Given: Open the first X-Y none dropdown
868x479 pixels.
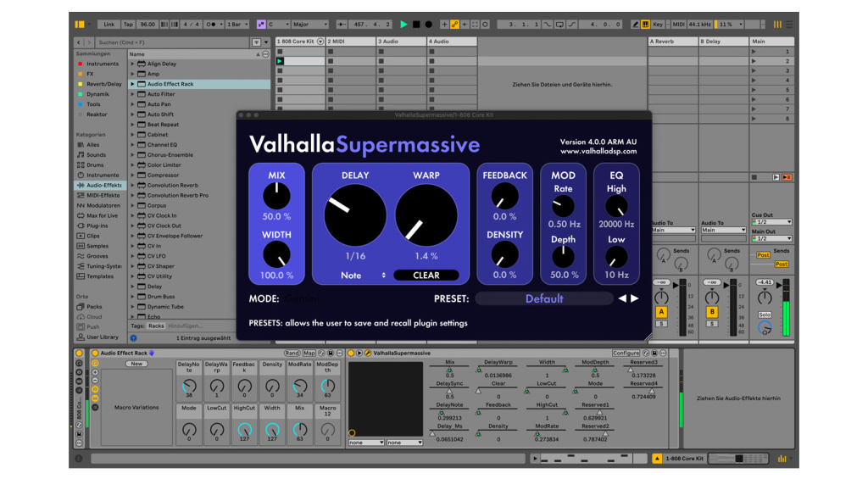Looking at the screenshot, I should pos(366,443).
